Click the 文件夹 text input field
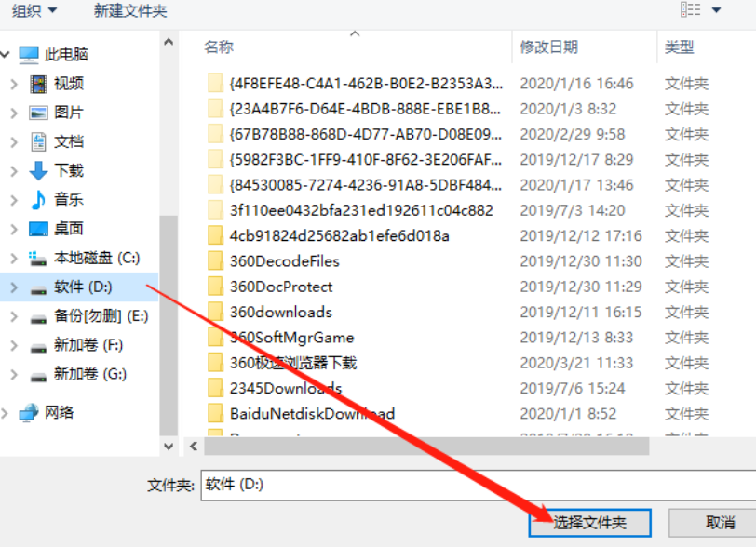 point(479,485)
